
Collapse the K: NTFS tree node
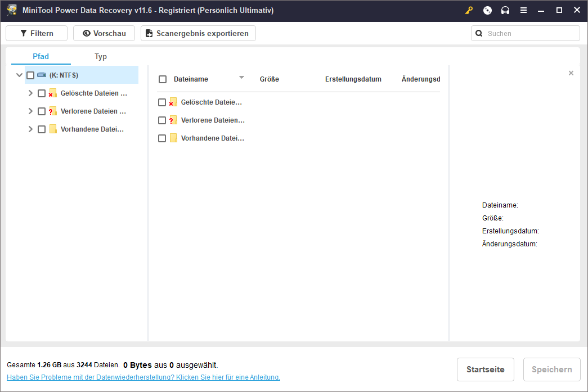click(20, 75)
